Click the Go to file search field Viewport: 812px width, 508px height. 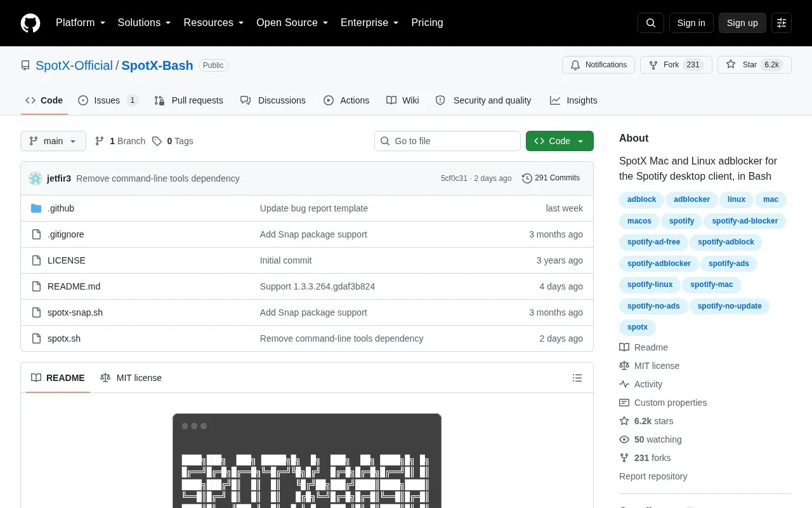click(447, 141)
